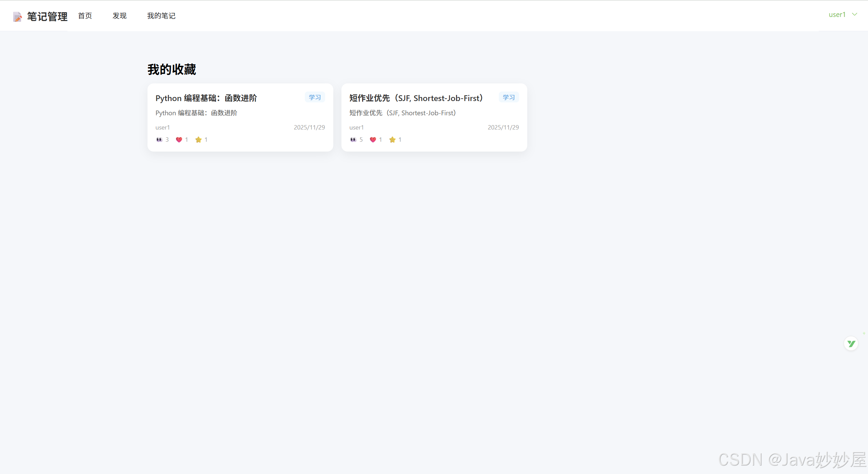868x474 pixels.
Task: Click the 学习 tag on SJF card
Action: 509,97
